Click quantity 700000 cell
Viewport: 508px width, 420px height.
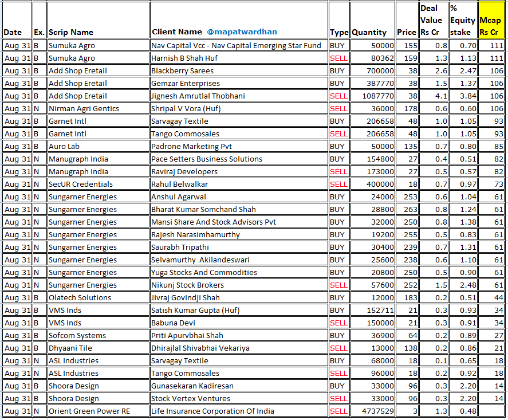tap(373, 70)
